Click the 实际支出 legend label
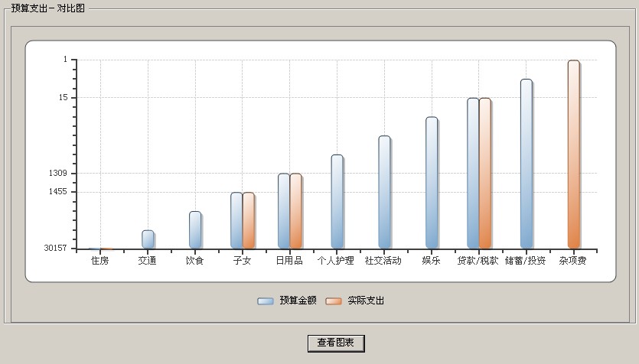The image size is (639, 364). (366, 301)
